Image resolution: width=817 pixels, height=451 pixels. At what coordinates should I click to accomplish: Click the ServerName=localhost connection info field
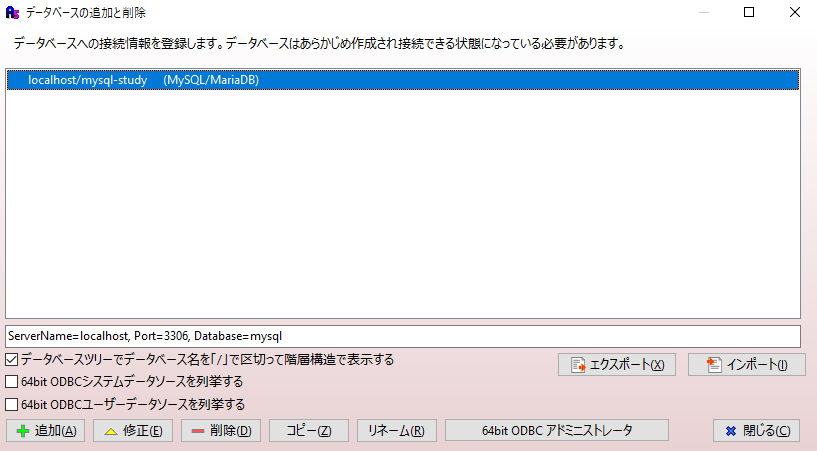click(403, 336)
